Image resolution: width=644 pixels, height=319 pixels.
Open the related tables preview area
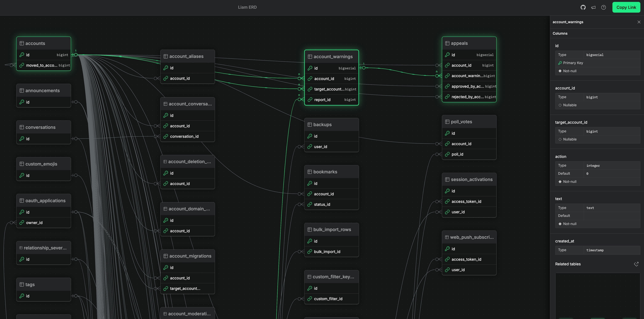pyautogui.click(x=597, y=296)
